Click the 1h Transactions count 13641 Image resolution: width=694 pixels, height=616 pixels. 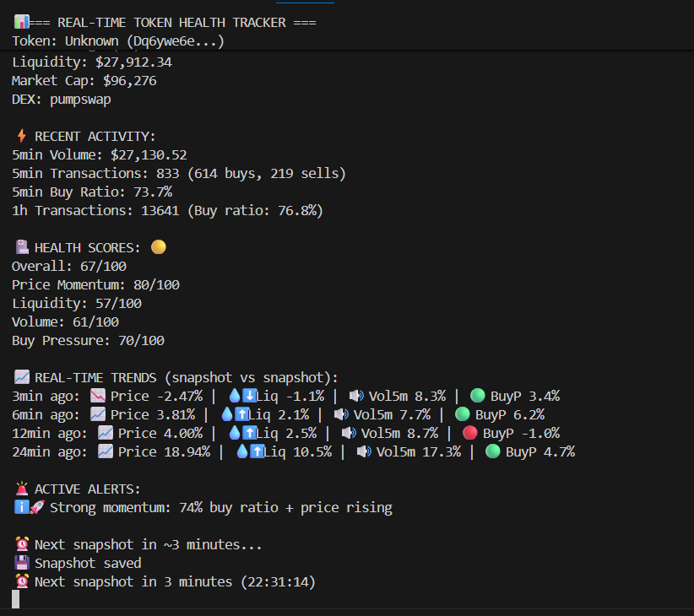160,210
